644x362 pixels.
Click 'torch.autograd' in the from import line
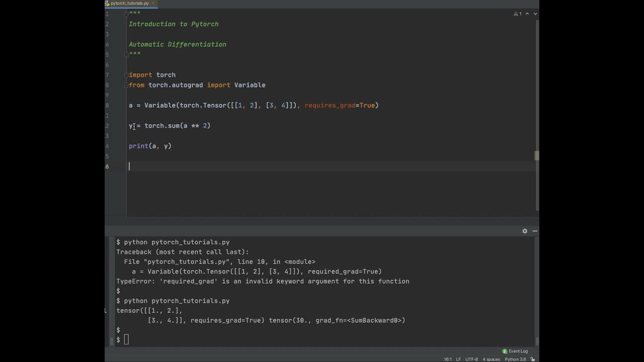coord(176,85)
